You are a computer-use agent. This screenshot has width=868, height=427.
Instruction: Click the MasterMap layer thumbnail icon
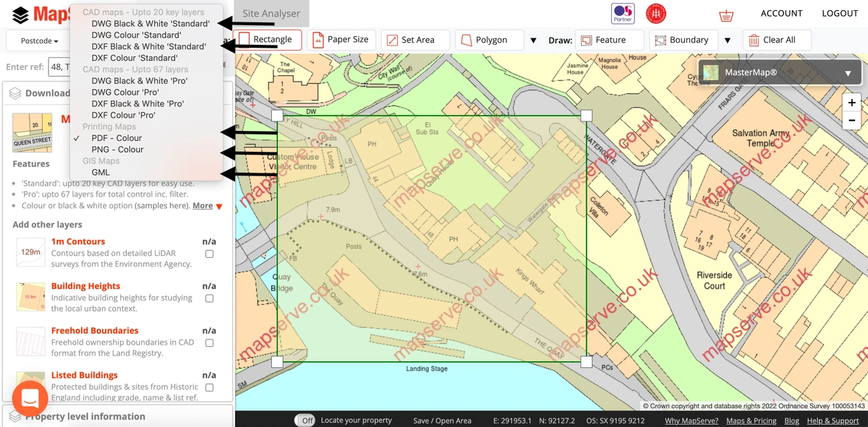(711, 72)
